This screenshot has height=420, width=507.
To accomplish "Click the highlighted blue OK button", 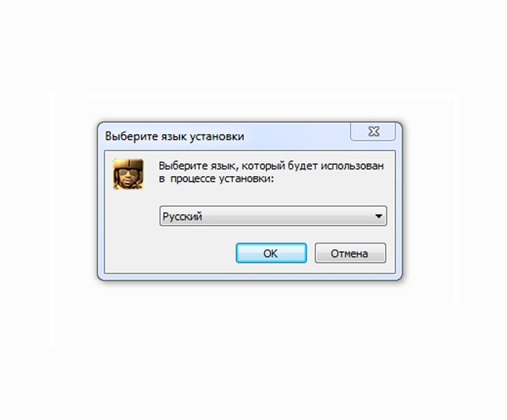I will [271, 253].
